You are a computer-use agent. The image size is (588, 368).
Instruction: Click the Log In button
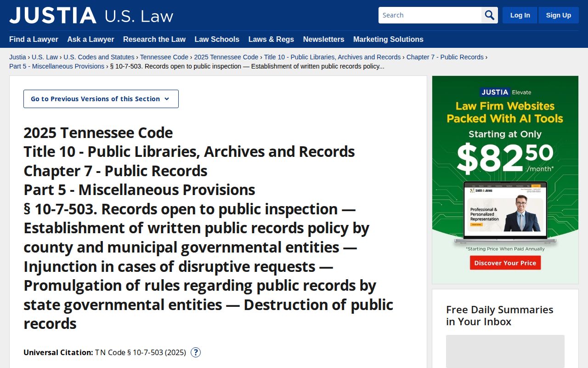pos(520,15)
